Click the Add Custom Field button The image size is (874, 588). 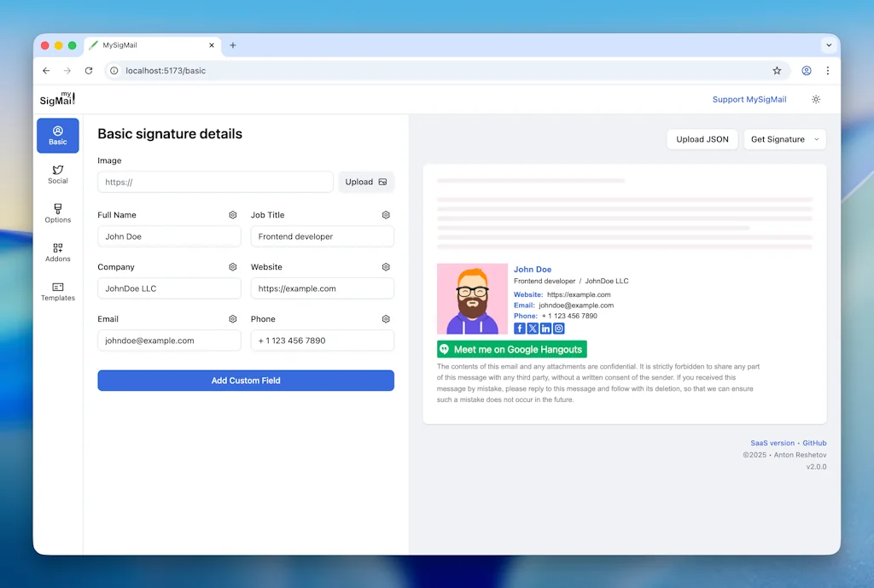point(246,381)
